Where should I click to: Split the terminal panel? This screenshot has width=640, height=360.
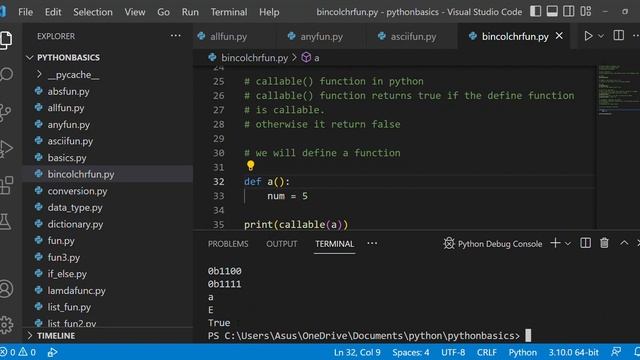point(585,243)
